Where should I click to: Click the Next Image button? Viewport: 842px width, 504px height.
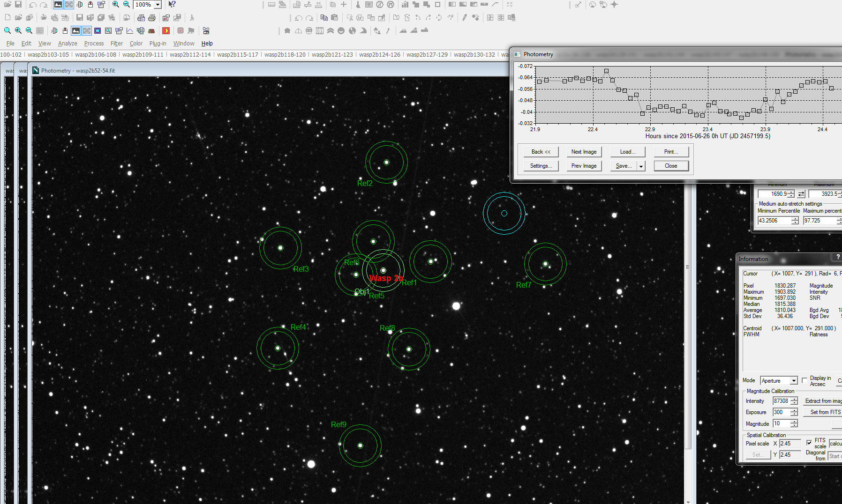point(584,152)
